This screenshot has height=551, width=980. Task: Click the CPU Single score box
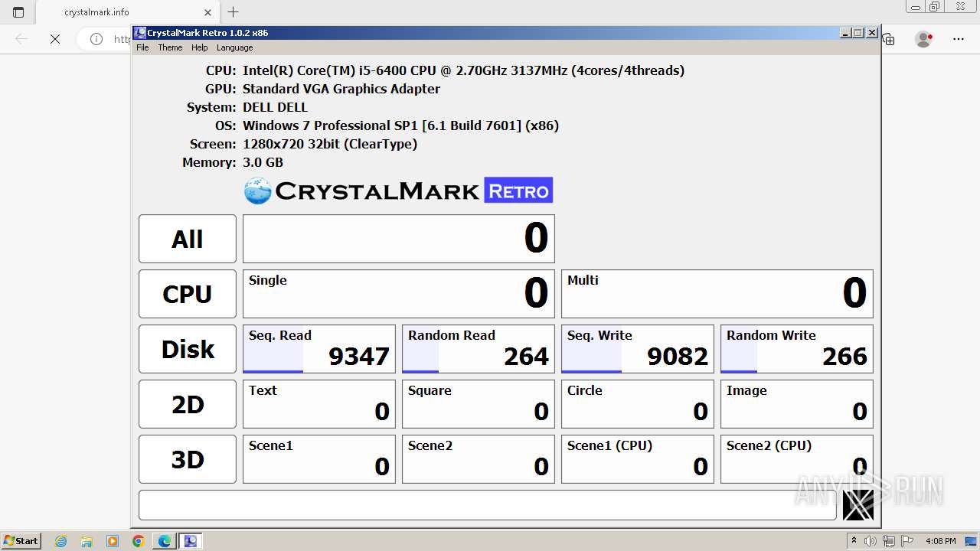(399, 294)
